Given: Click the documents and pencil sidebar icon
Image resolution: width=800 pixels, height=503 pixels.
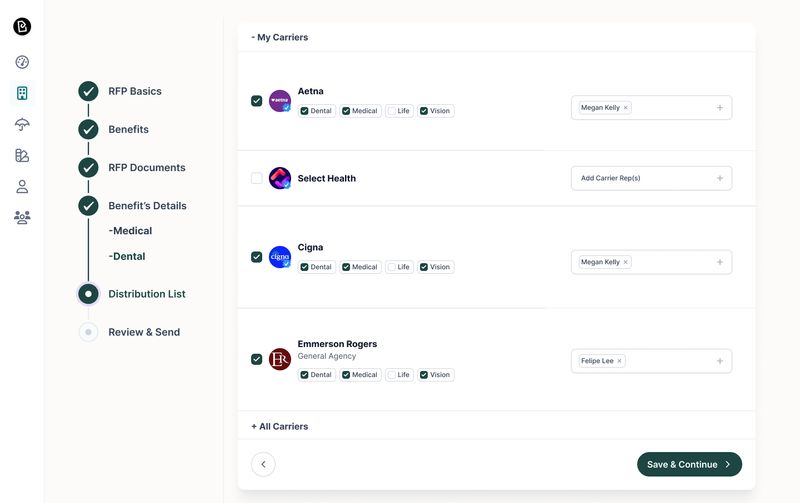Looking at the screenshot, I should 22,156.
